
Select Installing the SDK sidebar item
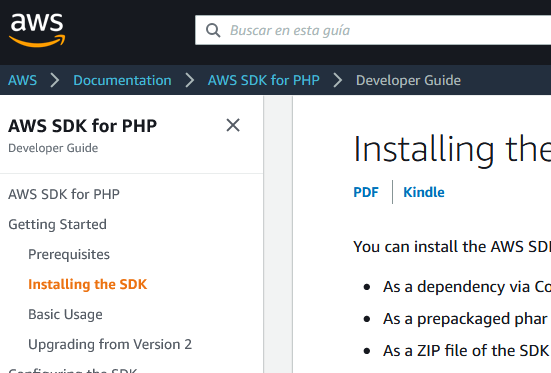[x=87, y=284]
